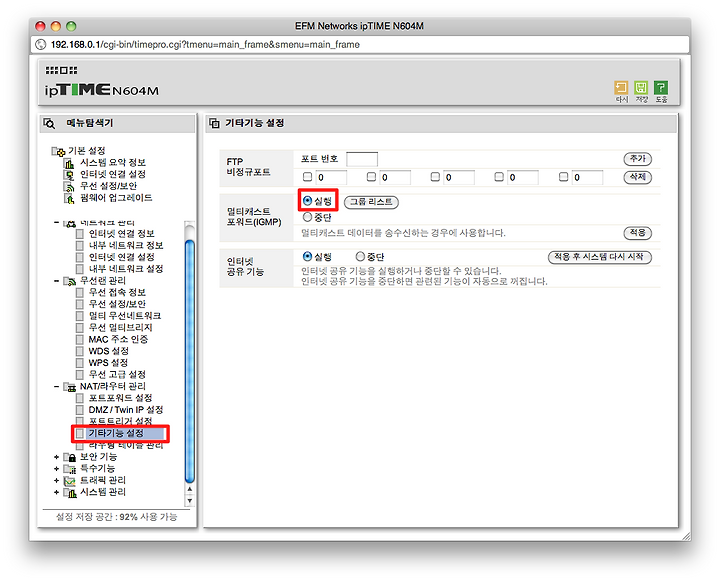720x581 pixels.
Task: Expand the 특수기능 tree branch
Action: [x=56, y=469]
